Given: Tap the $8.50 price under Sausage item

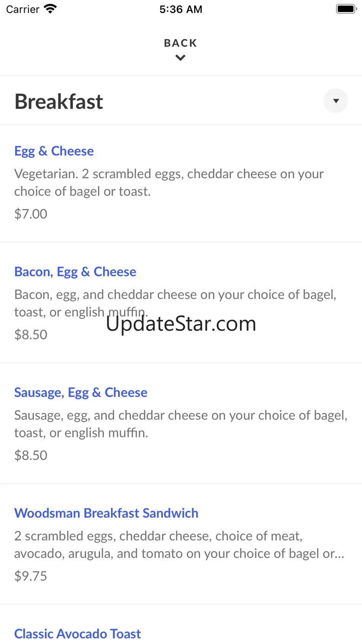Looking at the screenshot, I should [31, 455].
